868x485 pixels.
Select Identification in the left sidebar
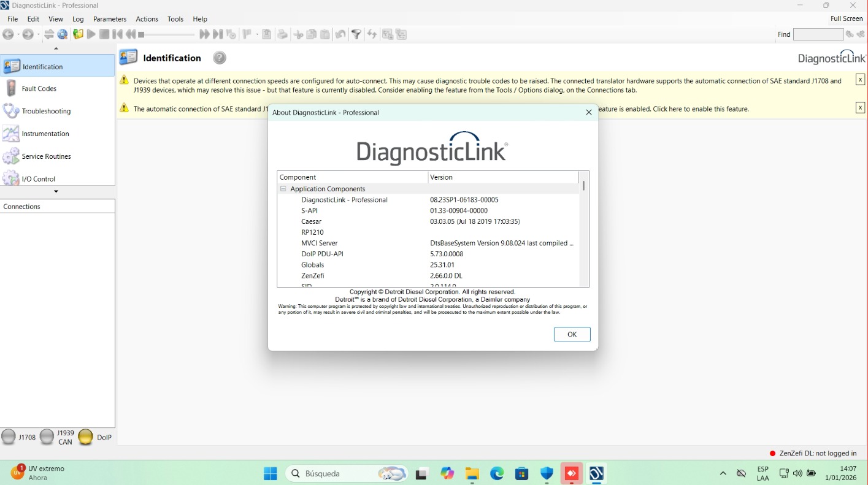(x=58, y=66)
